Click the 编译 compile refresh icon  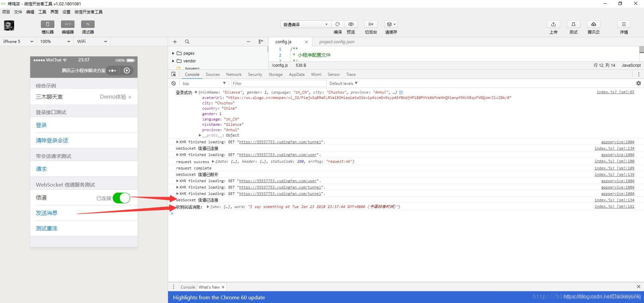338,24
